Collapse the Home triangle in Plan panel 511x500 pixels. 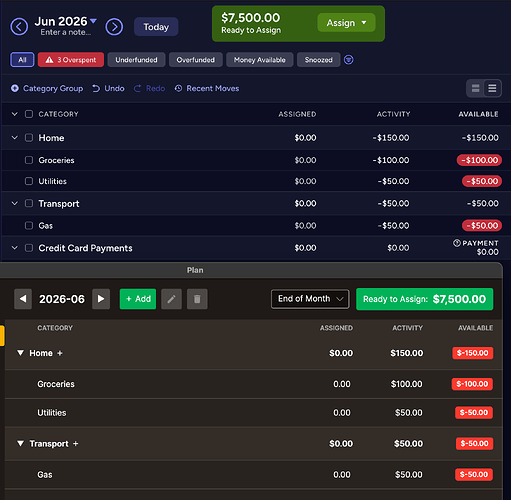tap(20, 353)
